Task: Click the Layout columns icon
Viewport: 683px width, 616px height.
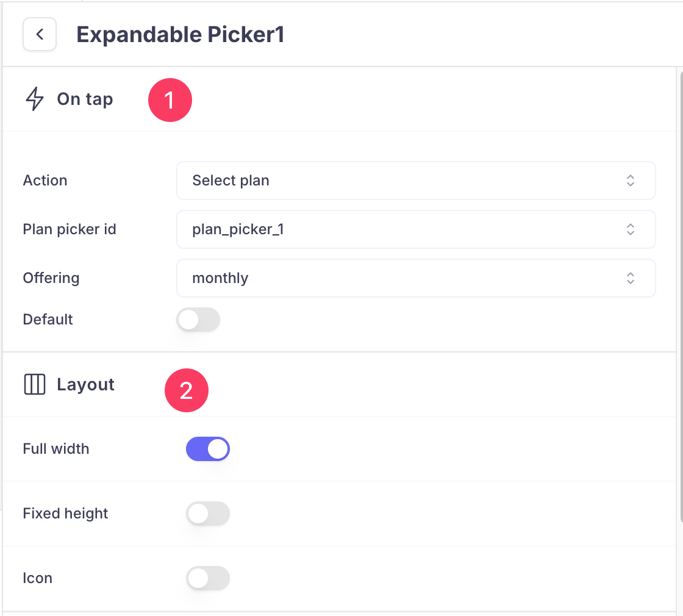Action: pos(35,385)
